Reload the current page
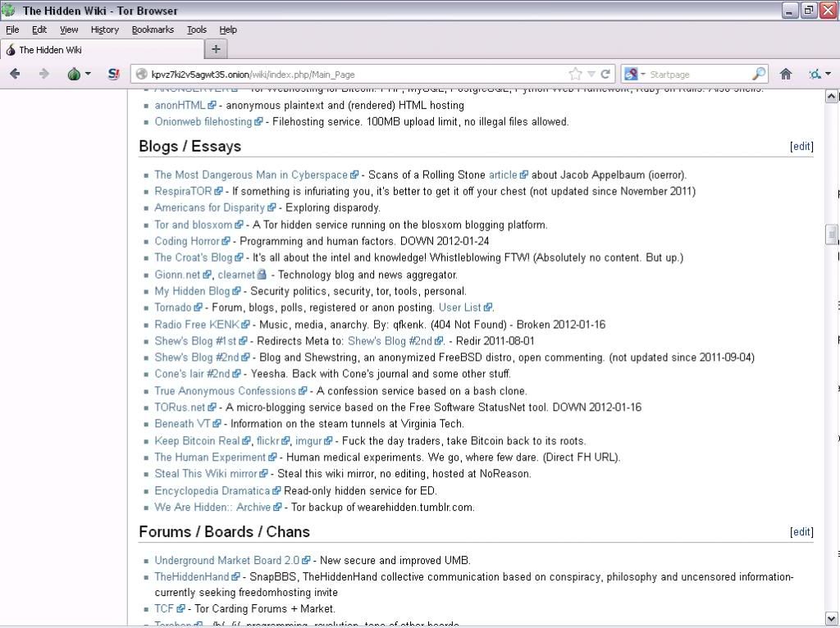840x628 pixels. point(605,74)
